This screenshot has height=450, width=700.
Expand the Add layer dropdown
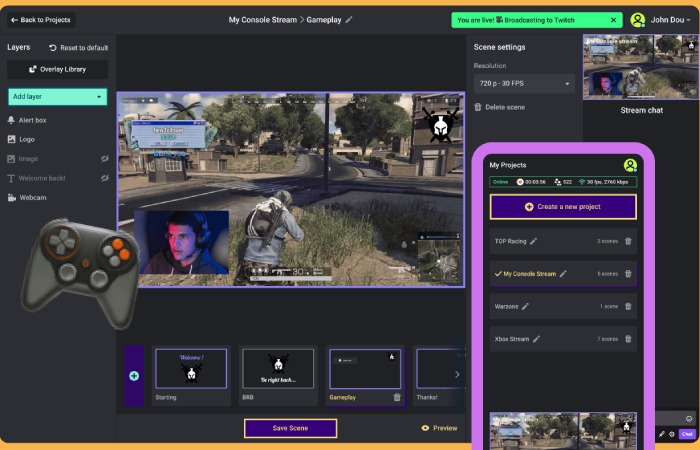(x=58, y=96)
